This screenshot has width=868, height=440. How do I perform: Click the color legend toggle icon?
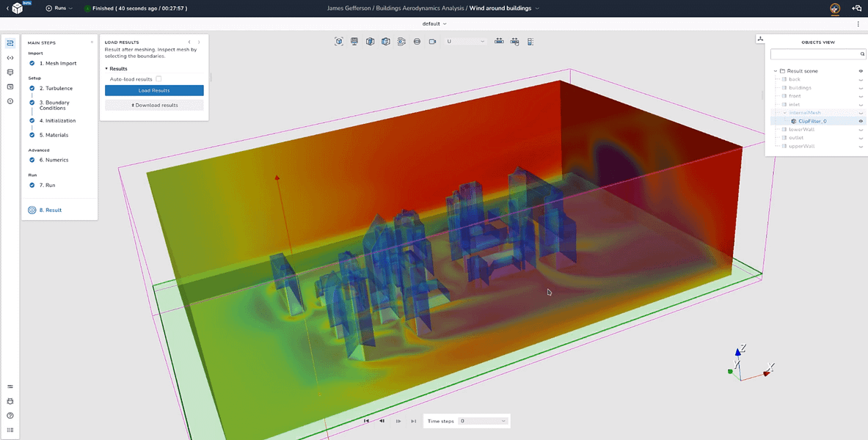click(x=530, y=42)
